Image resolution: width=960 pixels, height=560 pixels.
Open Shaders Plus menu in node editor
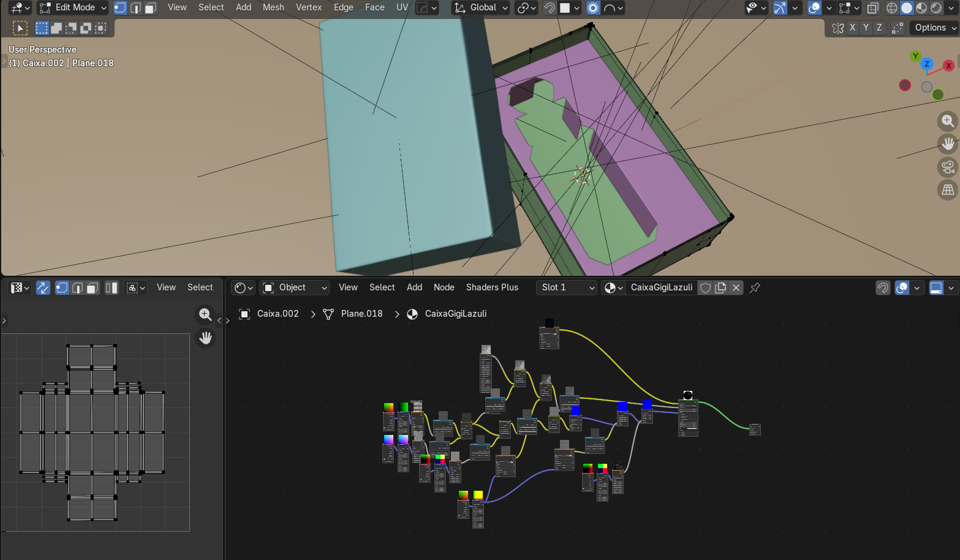[x=492, y=287]
